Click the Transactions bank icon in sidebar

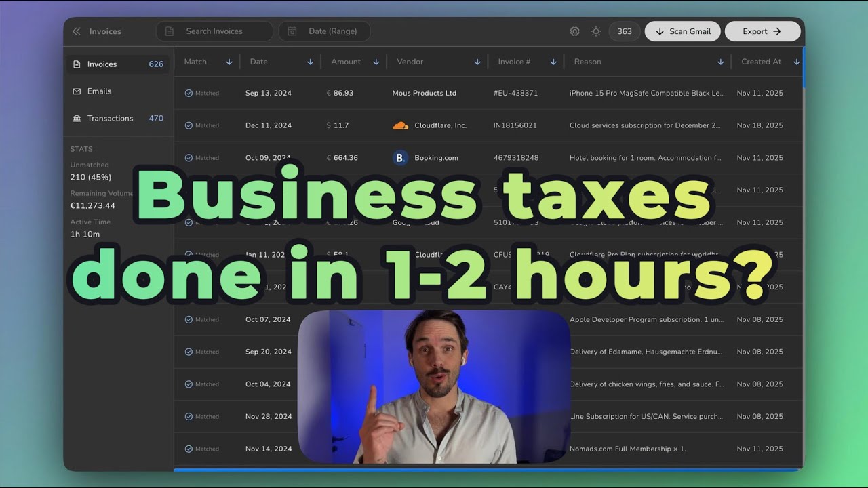[x=77, y=119]
